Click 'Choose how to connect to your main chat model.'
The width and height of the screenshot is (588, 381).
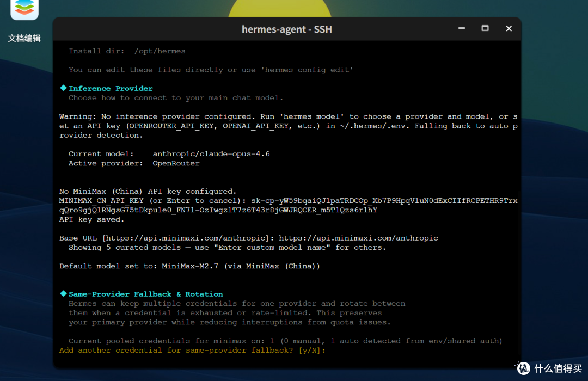point(176,98)
